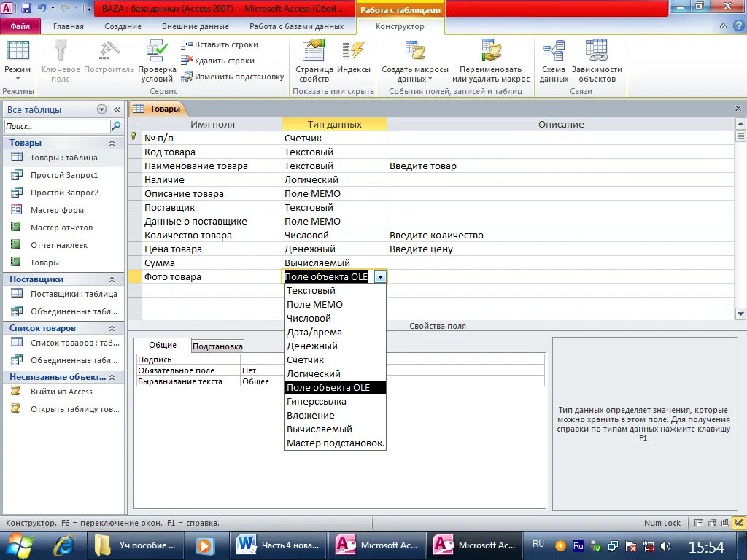Viewport: 747px width, 560px height.
Task: Click the Наименование товара field name cell
Action: click(212, 166)
